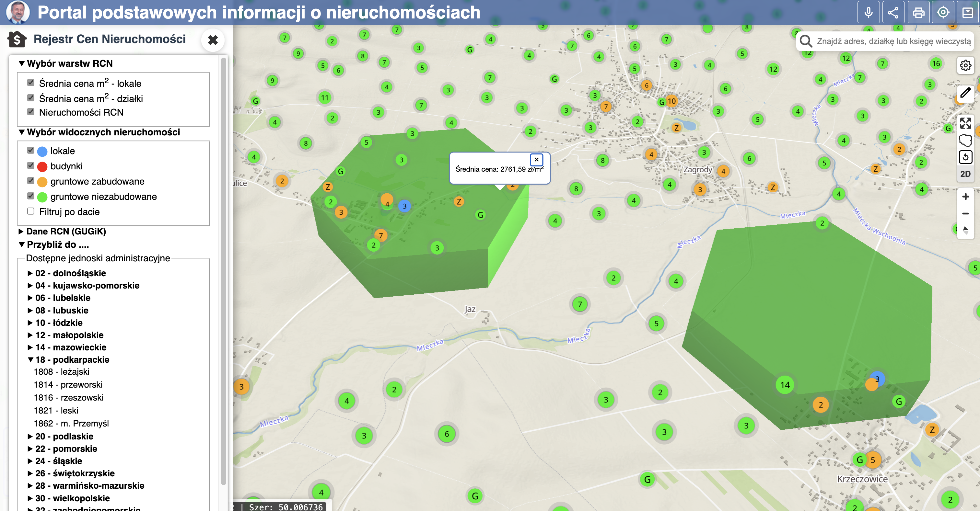The height and width of the screenshot is (511, 980).
Task: Select 1862 - m. Przemyśl entry
Action: [x=71, y=423]
